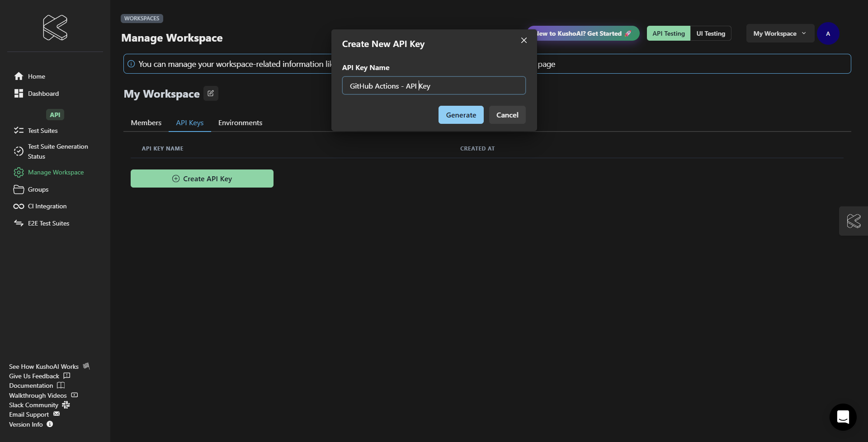This screenshot has width=868, height=442.
Task: Click the Give Us Feedback icon
Action: pyautogui.click(x=67, y=376)
